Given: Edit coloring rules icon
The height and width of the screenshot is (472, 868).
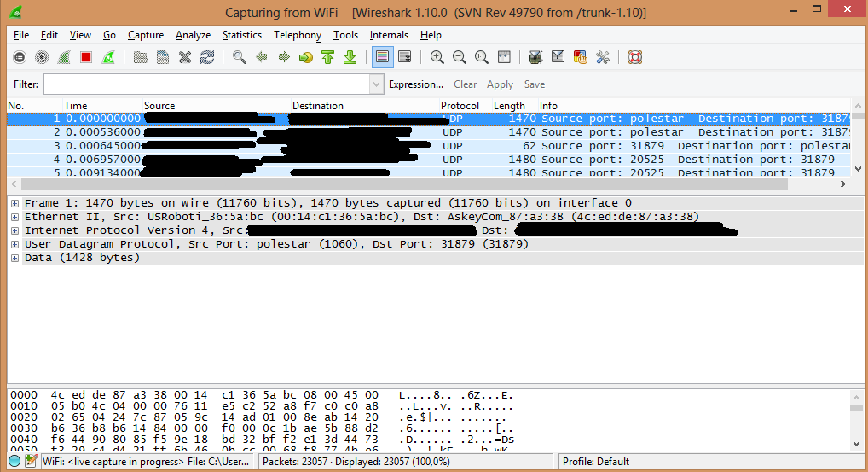Looking at the screenshot, I should click(580, 57).
